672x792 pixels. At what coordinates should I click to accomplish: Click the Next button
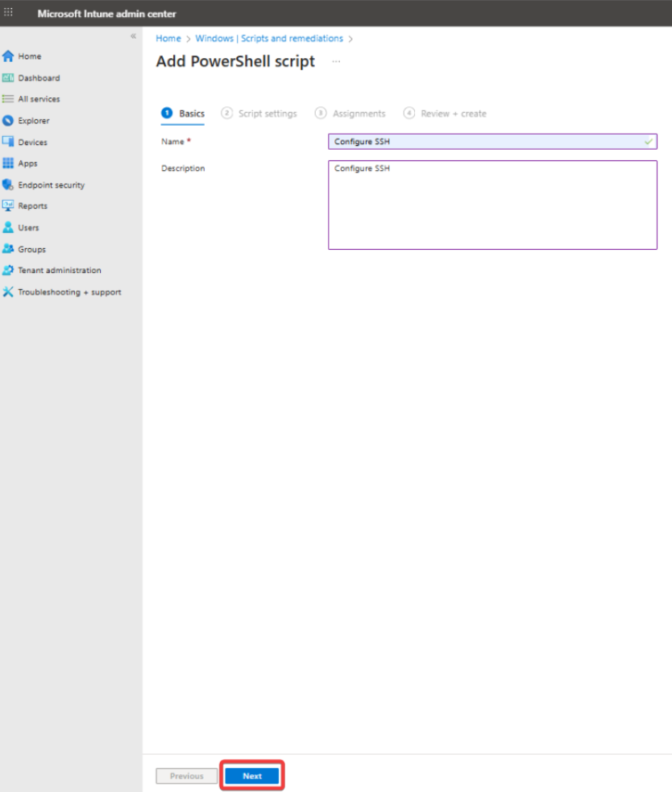click(x=252, y=776)
